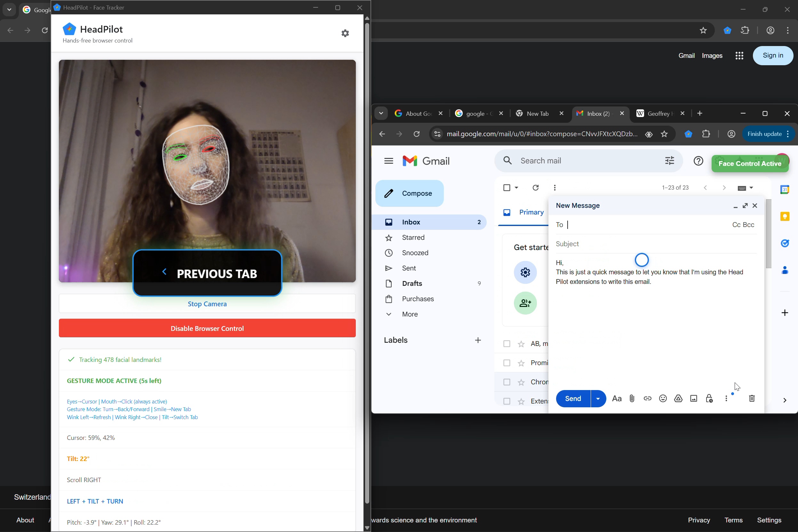Discard draft with trash icon
The width and height of the screenshot is (798, 532).
point(752,399)
